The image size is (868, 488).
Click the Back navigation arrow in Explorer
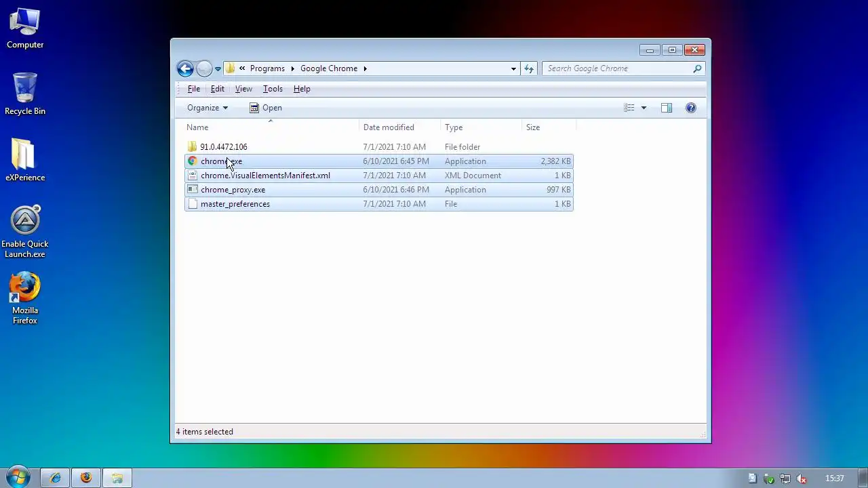tap(185, 68)
